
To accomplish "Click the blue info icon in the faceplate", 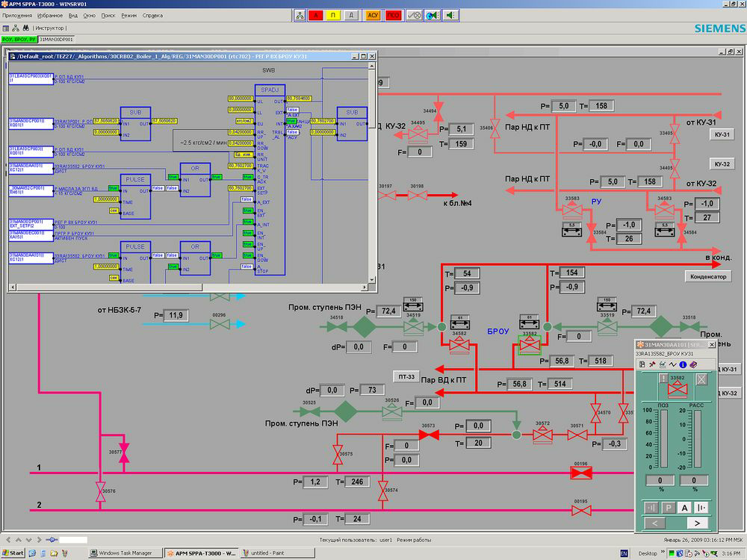I will [683, 364].
